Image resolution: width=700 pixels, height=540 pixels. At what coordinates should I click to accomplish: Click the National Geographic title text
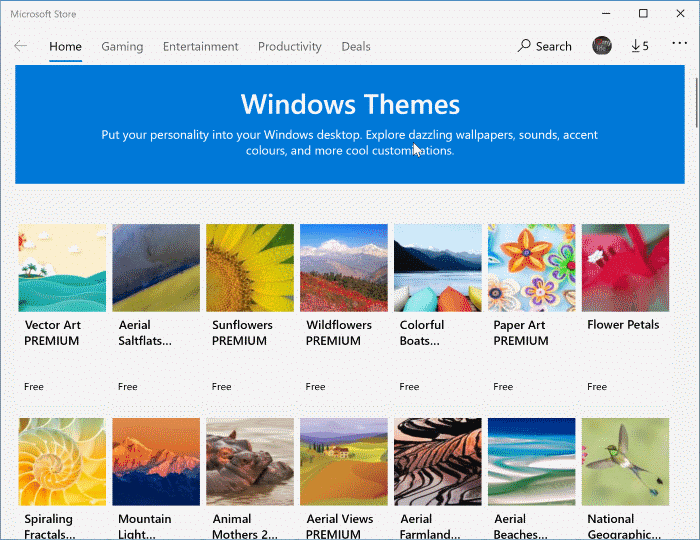[x=624, y=526]
